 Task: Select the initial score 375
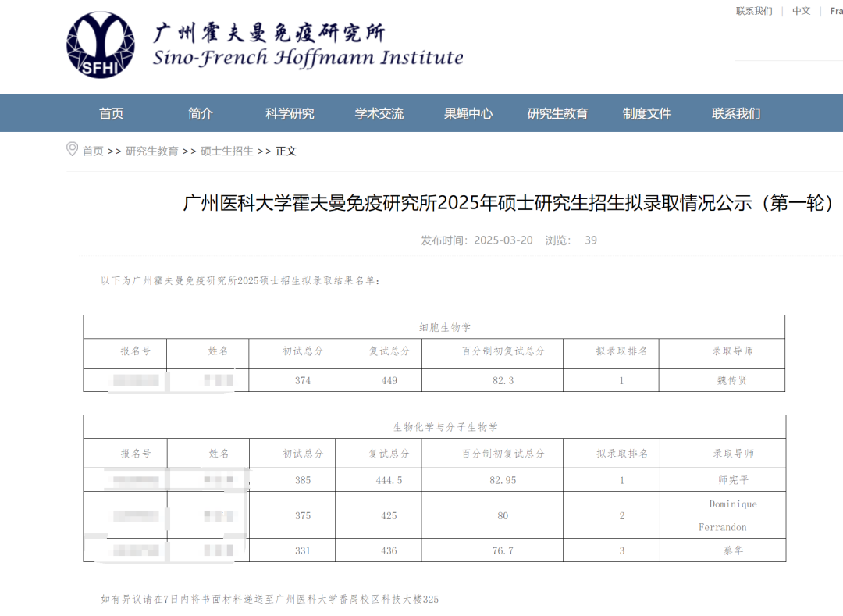(x=303, y=515)
